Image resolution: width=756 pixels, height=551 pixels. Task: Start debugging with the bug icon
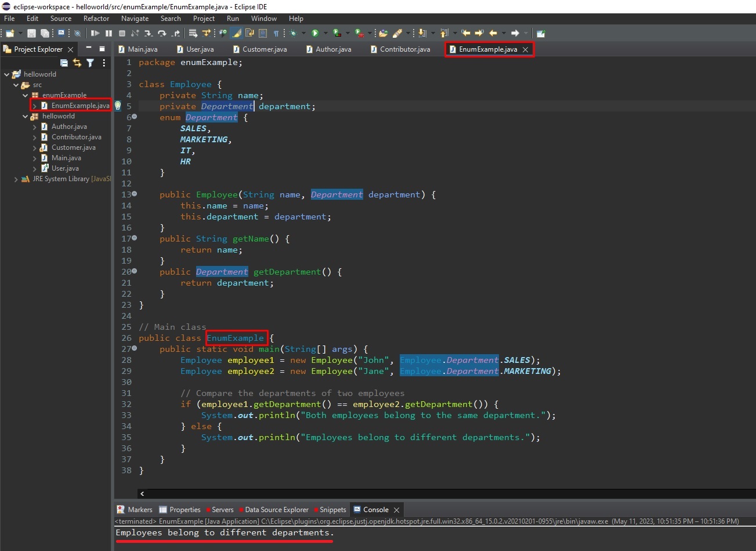point(294,34)
